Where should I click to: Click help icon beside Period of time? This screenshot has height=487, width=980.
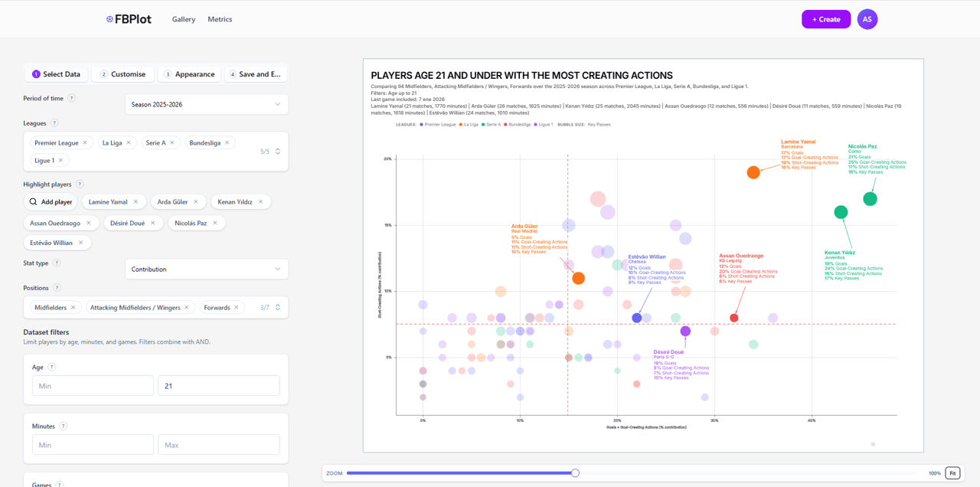pyautogui.click(x=71, y=98)
